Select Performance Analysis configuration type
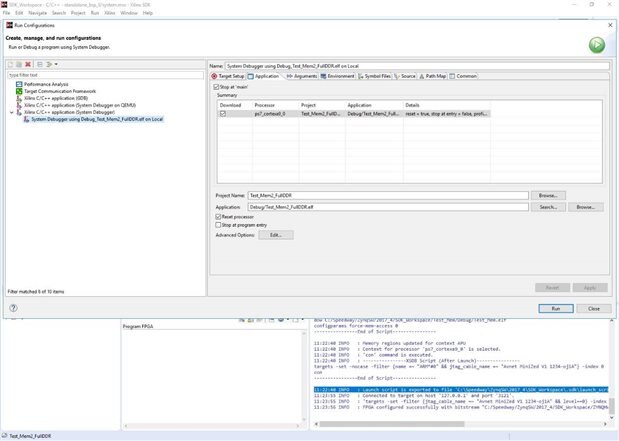 [45, 84]
